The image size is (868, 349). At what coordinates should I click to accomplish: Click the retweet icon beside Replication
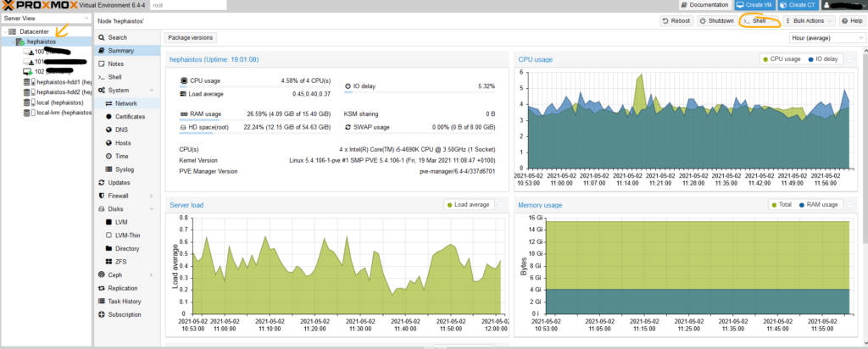(x=102, y=288)
